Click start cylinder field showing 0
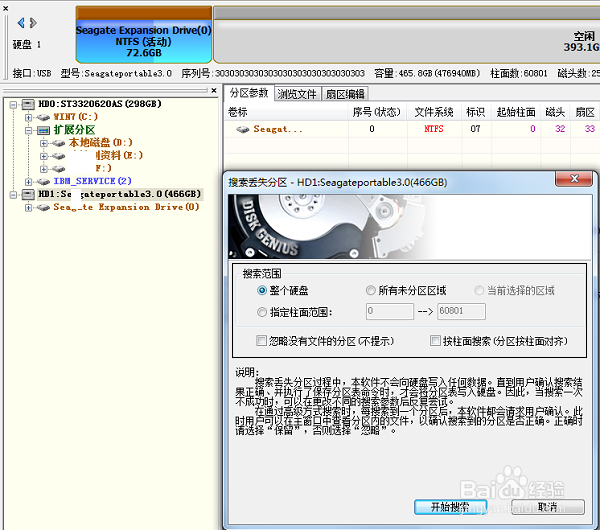The width and height of the screenshot is (600, 530). tap(390, 311)
